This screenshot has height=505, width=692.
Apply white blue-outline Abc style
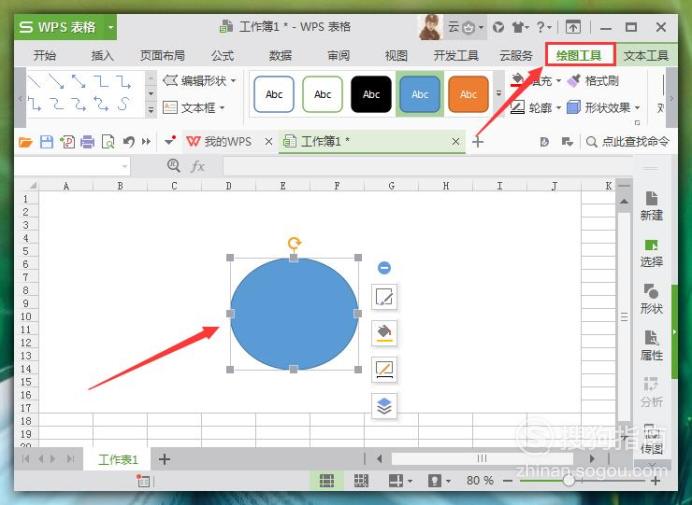pyautogui.click(x=274, y=94)
